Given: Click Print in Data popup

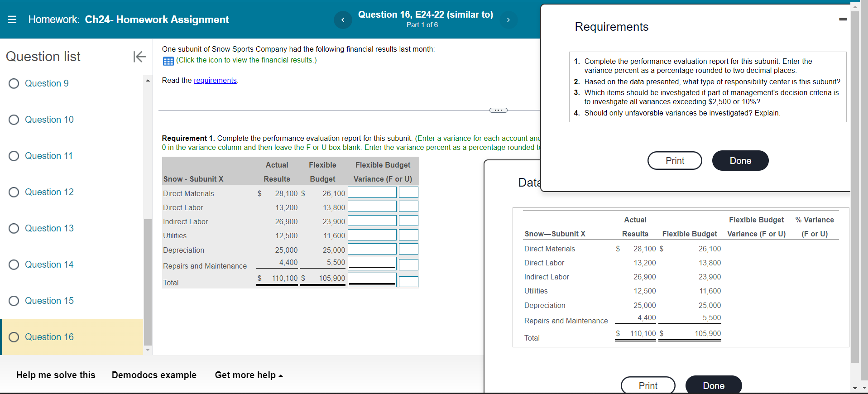Looking at the screenshot, I should (648, 385).
